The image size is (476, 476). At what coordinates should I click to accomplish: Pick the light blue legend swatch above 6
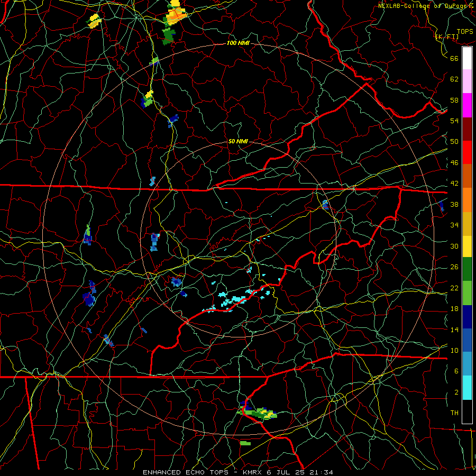[467, 364]
